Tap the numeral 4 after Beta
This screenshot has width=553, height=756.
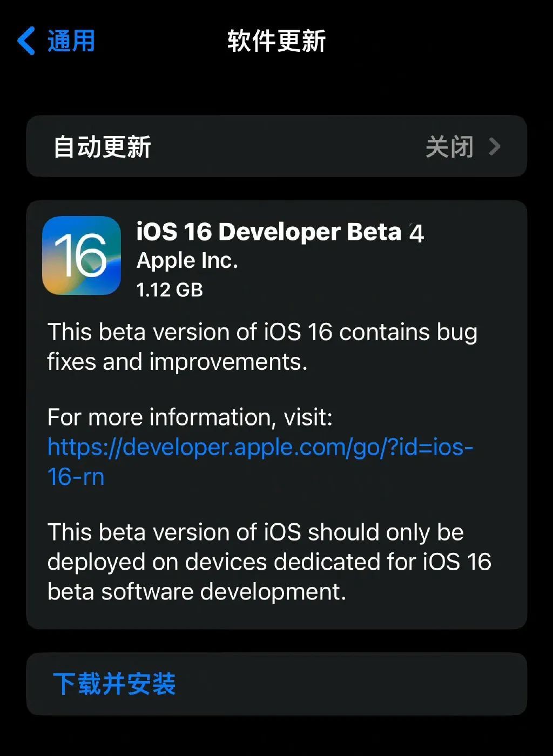coord(416,233)
